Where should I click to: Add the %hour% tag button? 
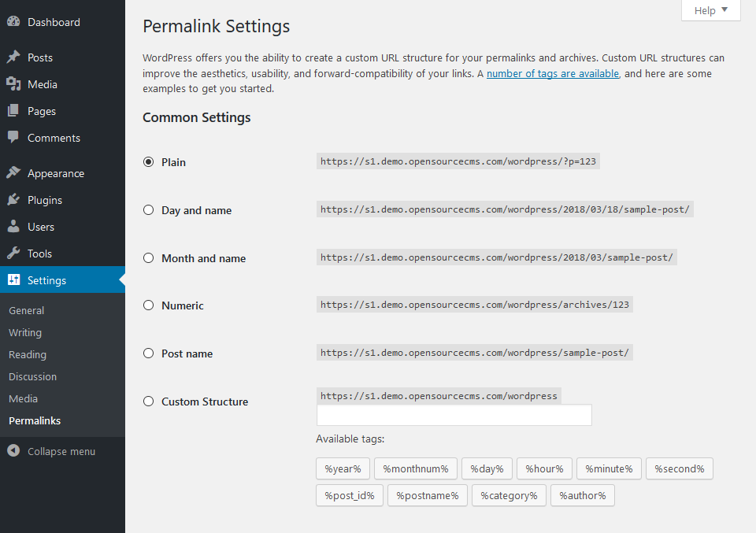tap(544, 469)
